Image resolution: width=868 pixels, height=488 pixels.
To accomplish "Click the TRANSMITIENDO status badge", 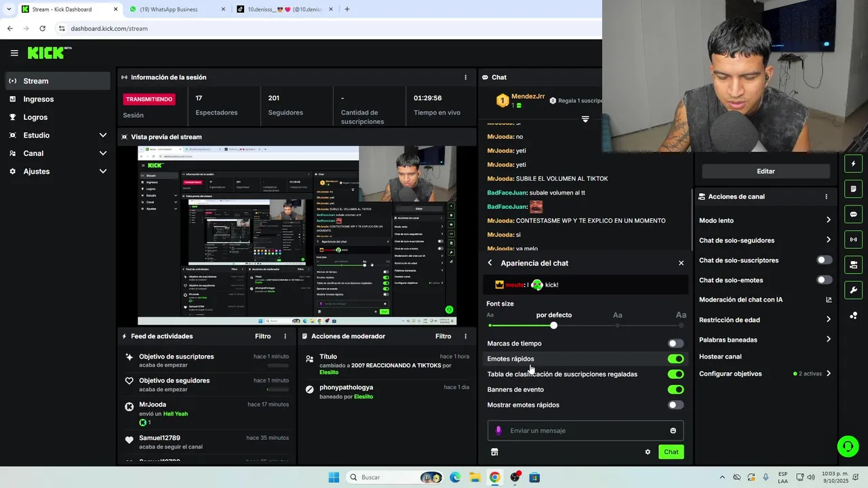I will 149,99.
